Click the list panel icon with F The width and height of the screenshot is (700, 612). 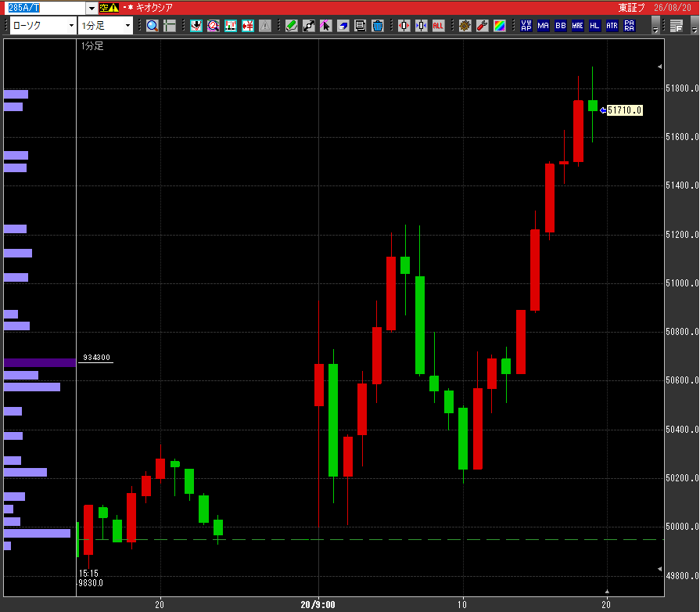677,26
